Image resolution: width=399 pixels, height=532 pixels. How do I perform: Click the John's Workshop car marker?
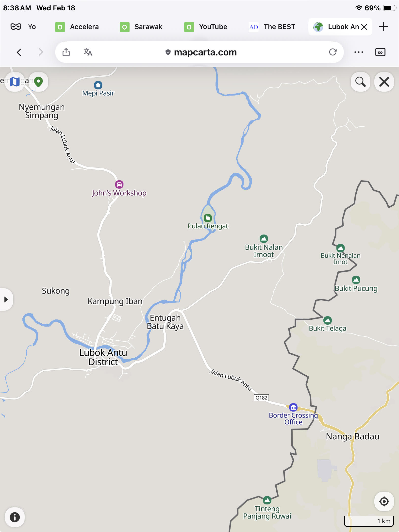[x=119, y=184]
